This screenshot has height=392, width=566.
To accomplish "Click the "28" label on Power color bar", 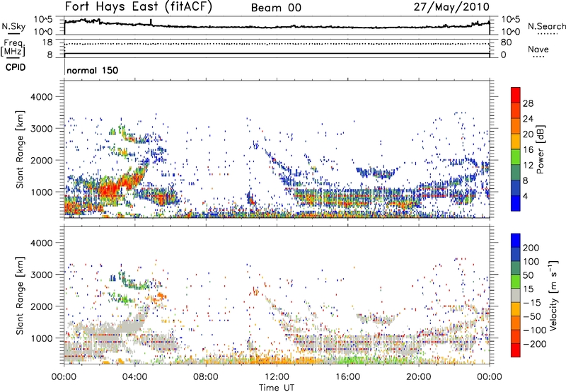I will (x=528, y=103).
